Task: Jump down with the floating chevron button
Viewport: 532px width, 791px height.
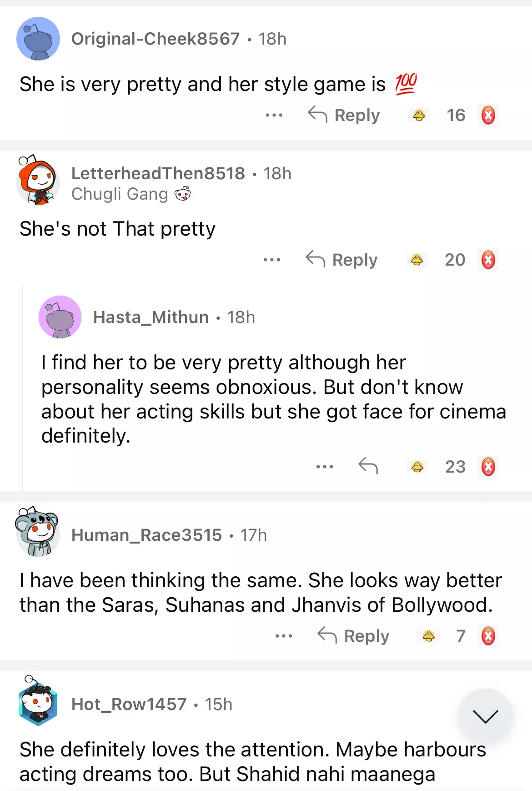Action: [485, 716]
